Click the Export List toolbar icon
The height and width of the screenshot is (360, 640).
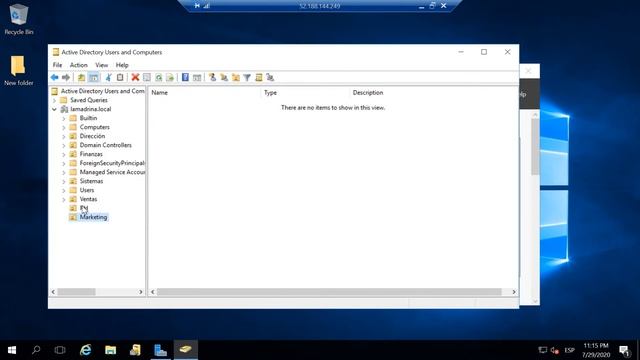(x=170, y=77)
